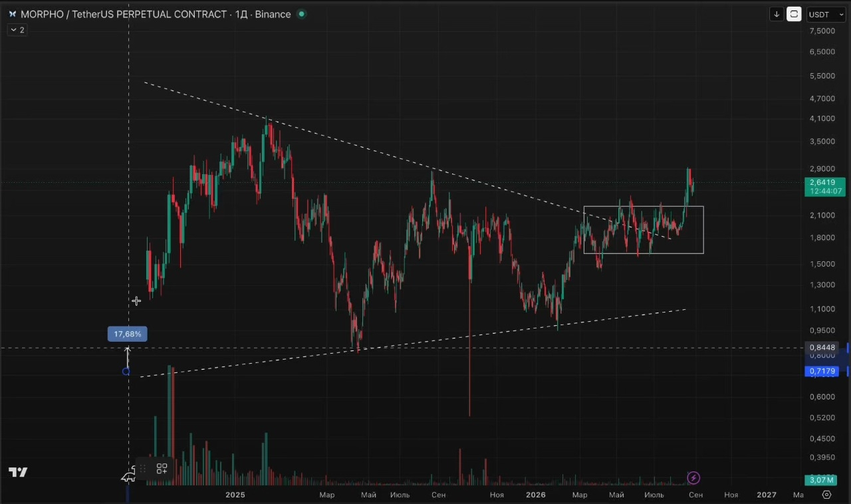
Task: Click the current price label 2,6419
Action: 822,182
